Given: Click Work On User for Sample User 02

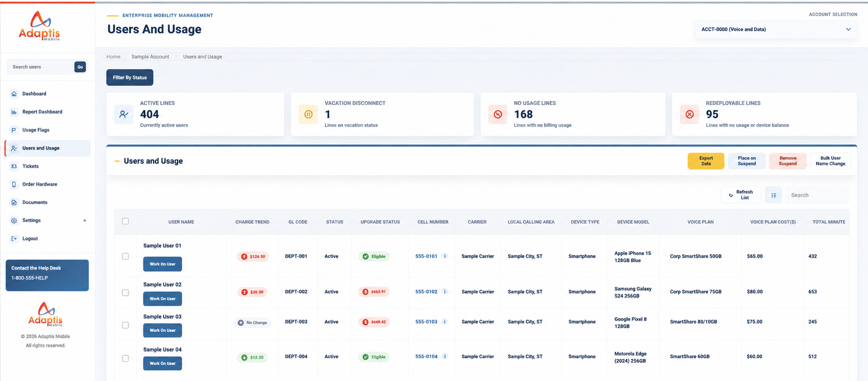Looking at the screenshot, I should click(162, 299).
